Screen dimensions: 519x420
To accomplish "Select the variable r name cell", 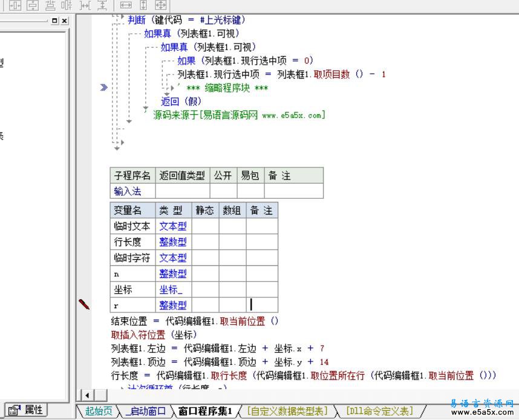I will coord(132,305).
